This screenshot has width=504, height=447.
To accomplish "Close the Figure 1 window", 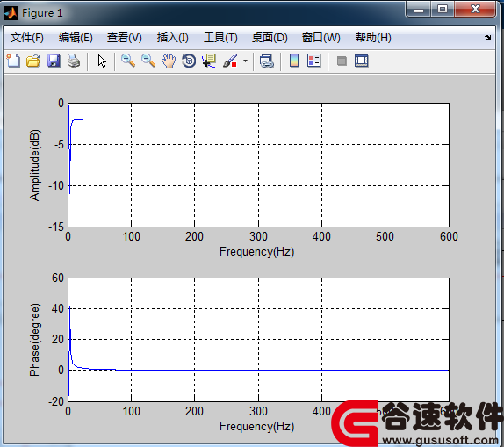I will 475,9.
